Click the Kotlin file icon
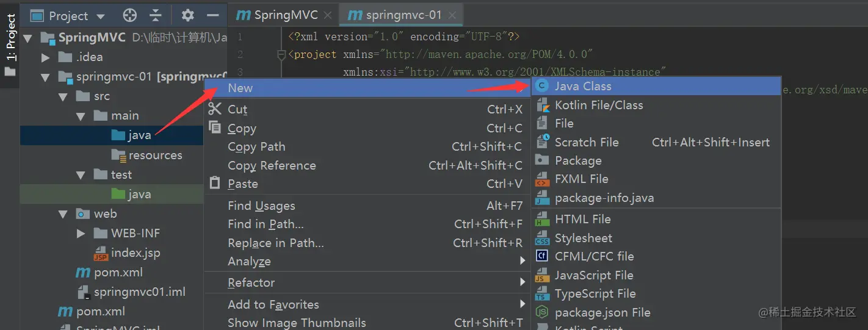The width and height of the screenshot is (868, 330). coord(542,105)
